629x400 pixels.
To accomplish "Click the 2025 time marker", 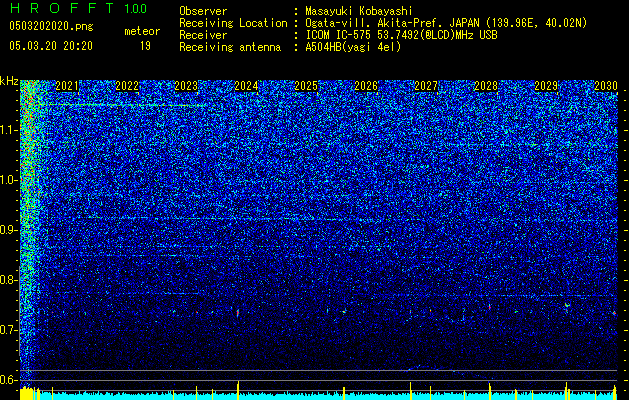I will tap(306, 86).
